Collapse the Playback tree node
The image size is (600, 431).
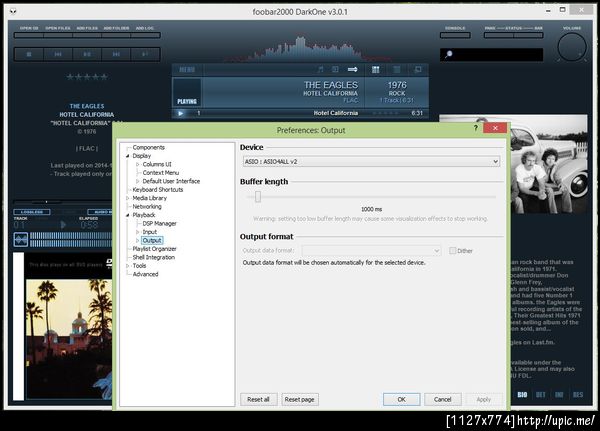[x=128, y=215]
